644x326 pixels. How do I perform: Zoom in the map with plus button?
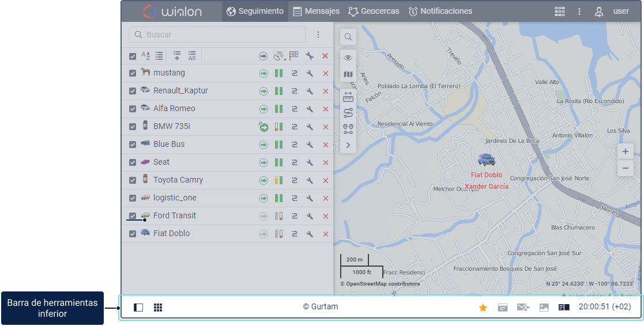point(625,151)
